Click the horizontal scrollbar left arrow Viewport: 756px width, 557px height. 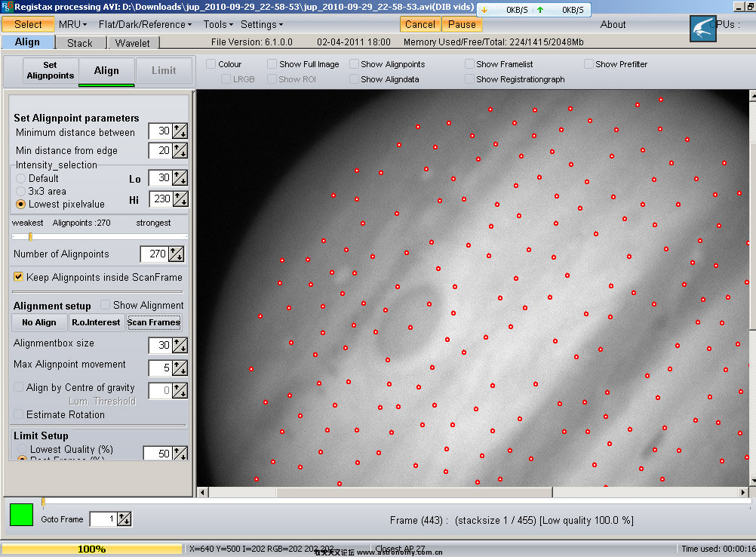[x=202, y=492]
